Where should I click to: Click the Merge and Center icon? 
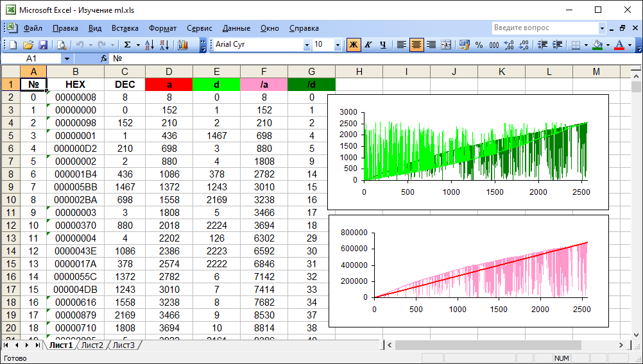tap(446, 45)
